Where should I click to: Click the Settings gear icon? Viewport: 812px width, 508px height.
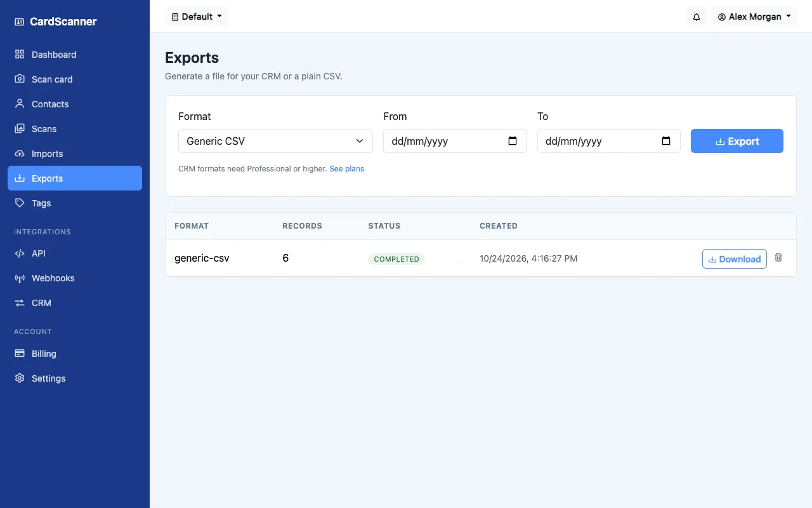click(x=20, y=378)
